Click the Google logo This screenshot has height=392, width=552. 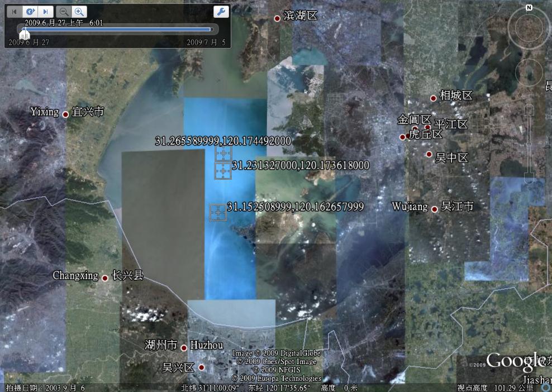click(515, 361)
